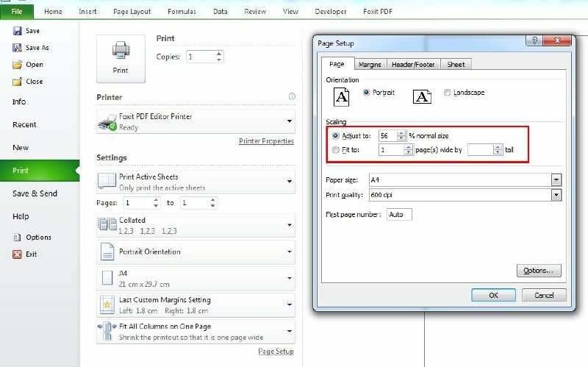Open the Paper size dropdown in Page Setup

coord(556,179)
